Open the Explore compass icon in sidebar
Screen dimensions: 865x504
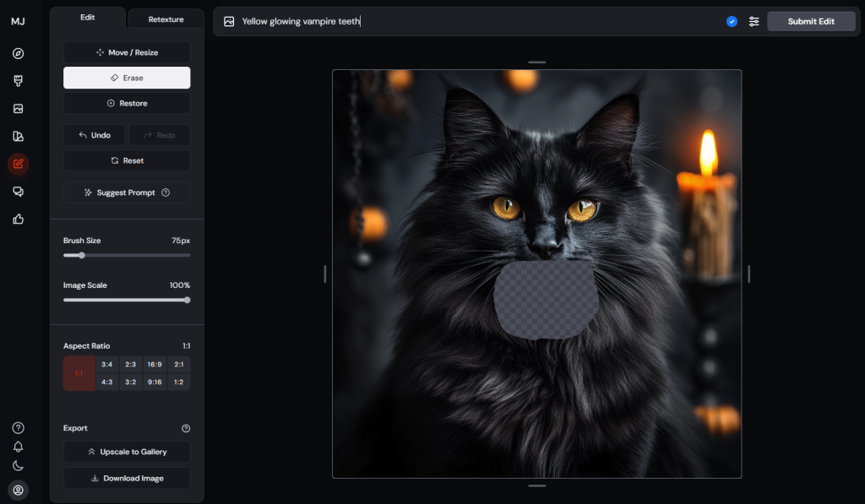[18, 53]
